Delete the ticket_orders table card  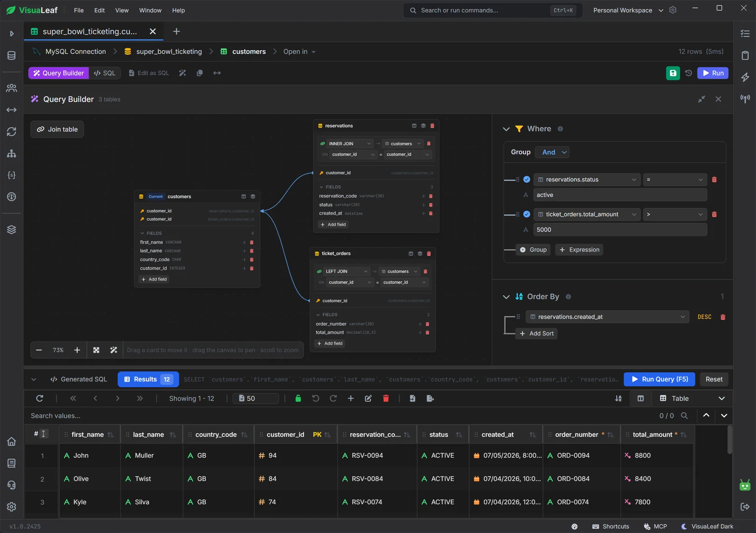coord(429,254)
